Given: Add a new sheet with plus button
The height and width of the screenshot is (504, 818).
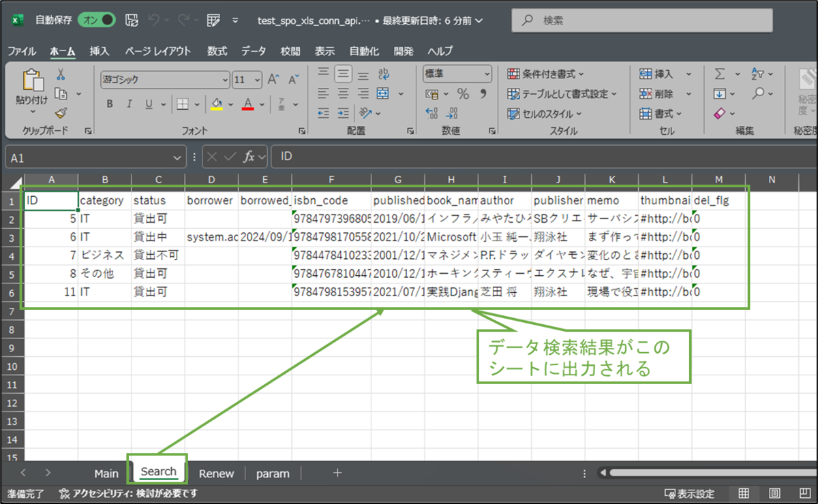Looking at the screenshot, I should tap(337, 473).
